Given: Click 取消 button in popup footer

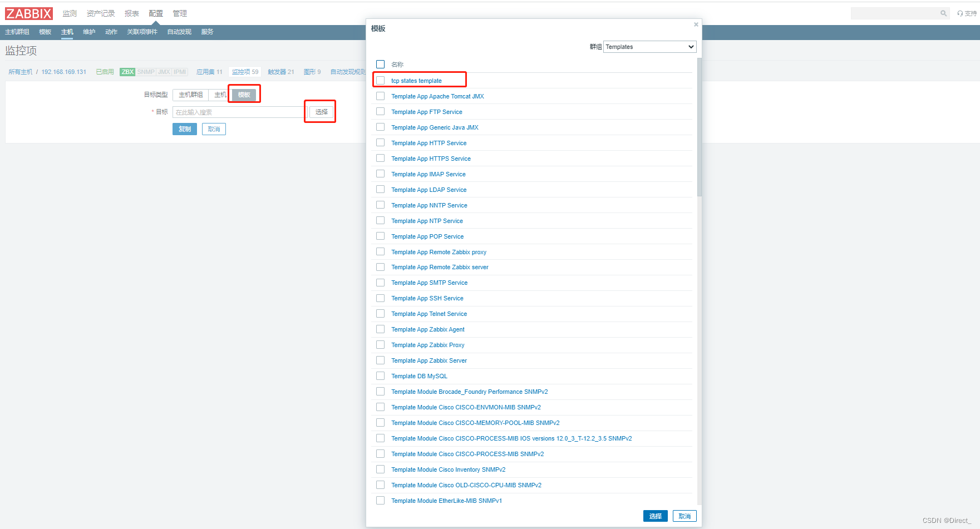Looking at the screenshot, I should [684, 516].
